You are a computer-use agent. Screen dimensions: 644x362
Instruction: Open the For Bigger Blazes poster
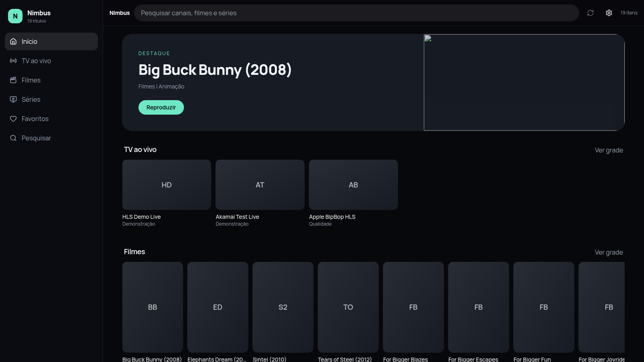point(413,307)
